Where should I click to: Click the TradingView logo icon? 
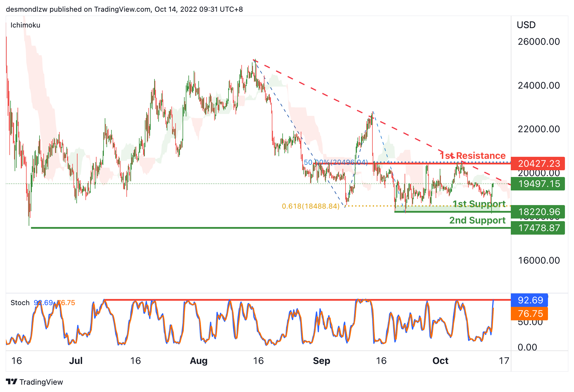pyautogui.click(x=12, y=381)
